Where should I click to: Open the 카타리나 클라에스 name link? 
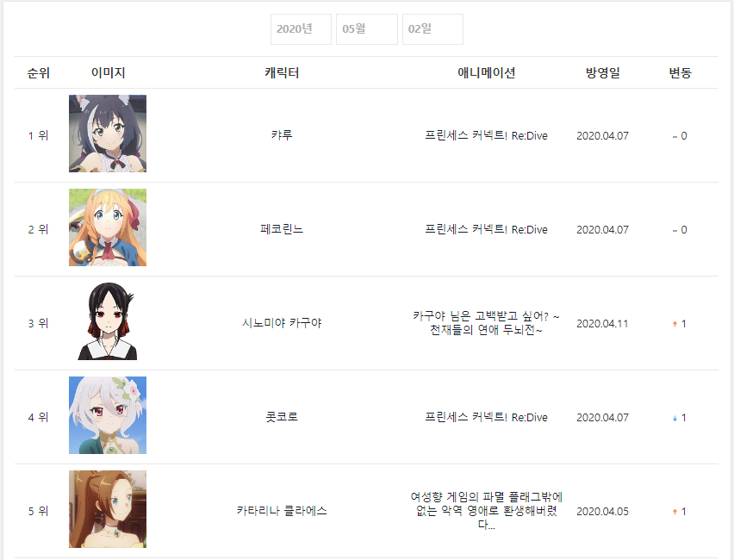282,511
